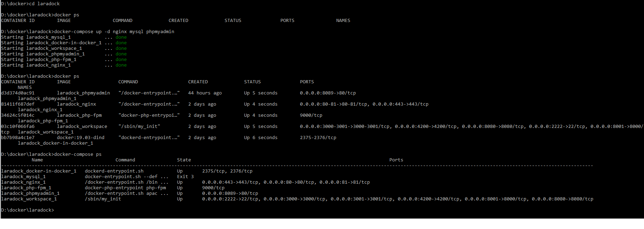Click the 'Name' column header in docker-compose ps output
644x229 pixels.
click(37, 160)
